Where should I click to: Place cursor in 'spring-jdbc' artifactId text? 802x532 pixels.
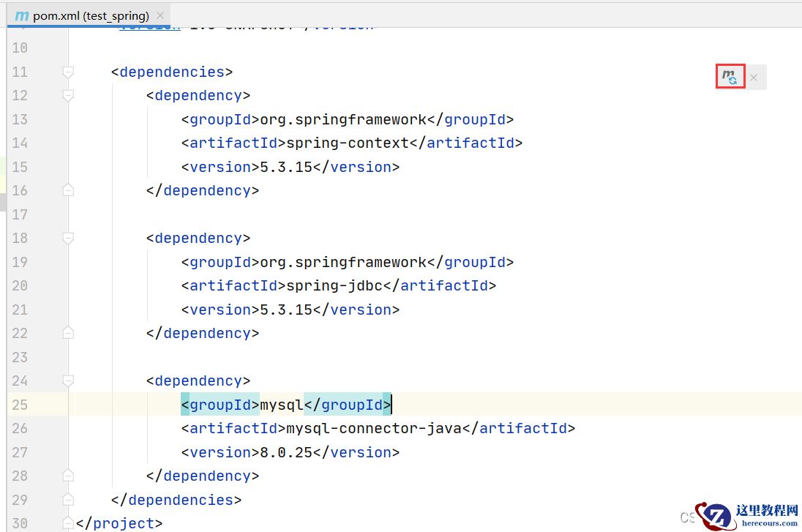[334, 285]
